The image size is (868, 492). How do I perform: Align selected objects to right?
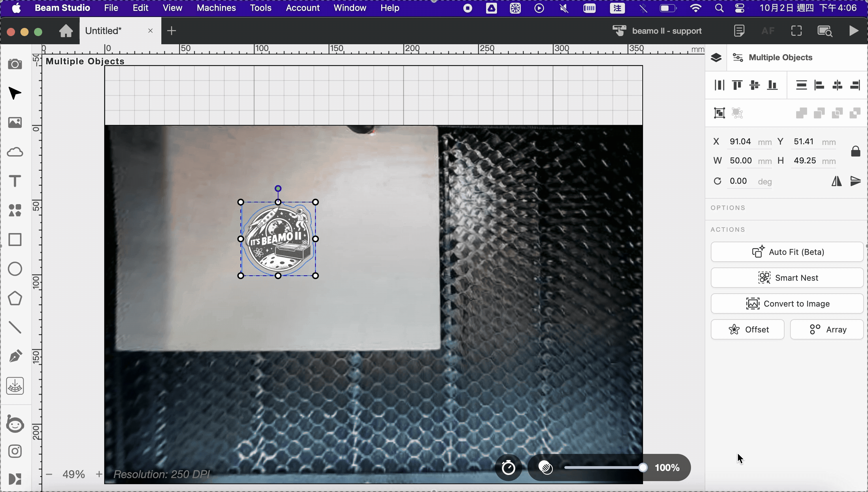tap(855, 85)
